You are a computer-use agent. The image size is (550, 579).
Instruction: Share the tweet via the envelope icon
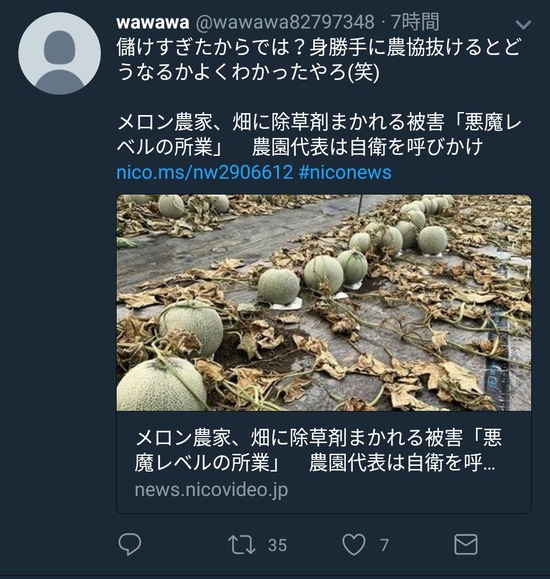[465, 544]
